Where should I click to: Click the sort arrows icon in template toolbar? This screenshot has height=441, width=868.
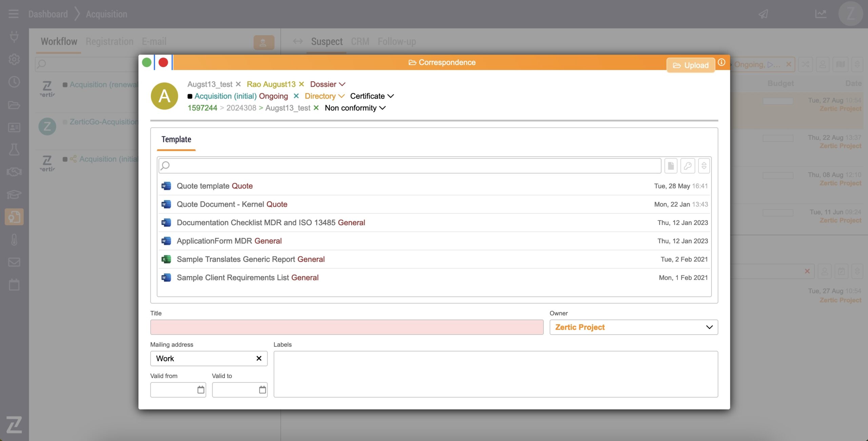(704, 166)
